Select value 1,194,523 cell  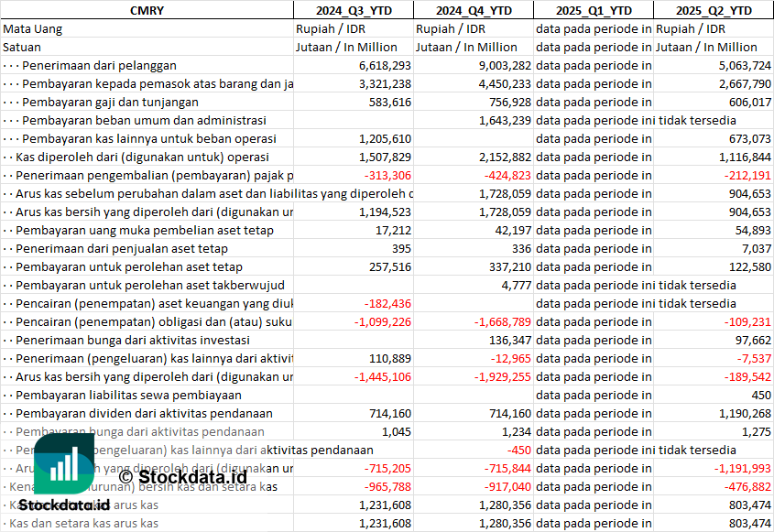click(354, 212)
